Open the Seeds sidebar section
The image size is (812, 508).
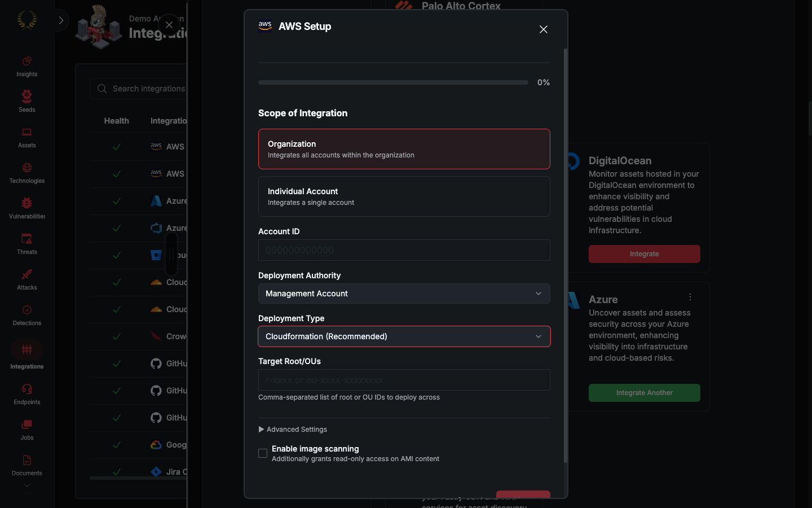[27, 102]
